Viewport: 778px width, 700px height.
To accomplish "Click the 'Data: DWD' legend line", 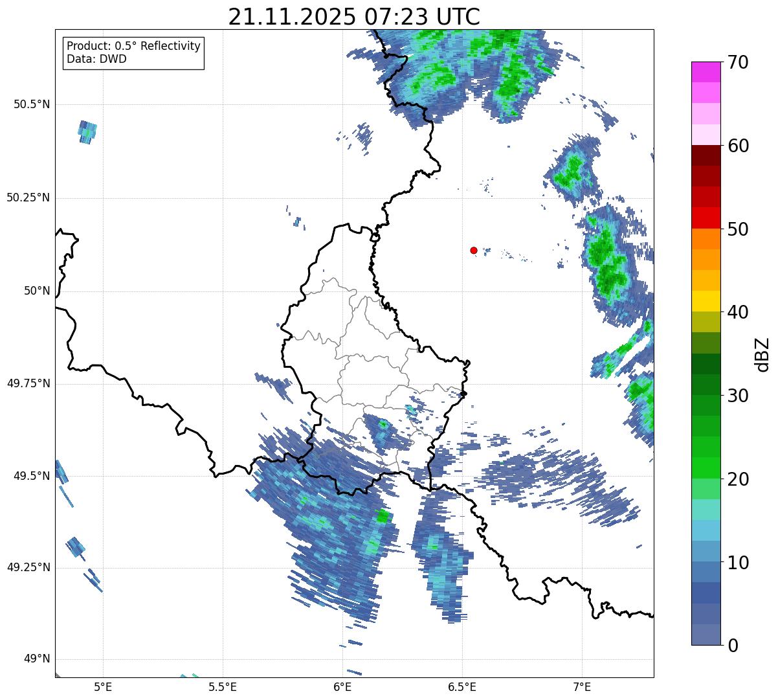I will (x=96, y=59).
